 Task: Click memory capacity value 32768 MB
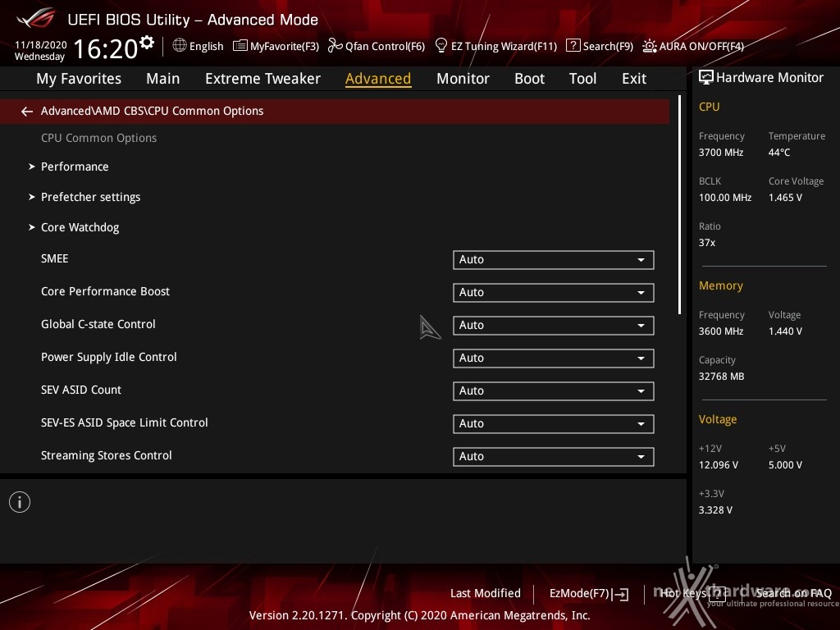(x=721, y=377)
